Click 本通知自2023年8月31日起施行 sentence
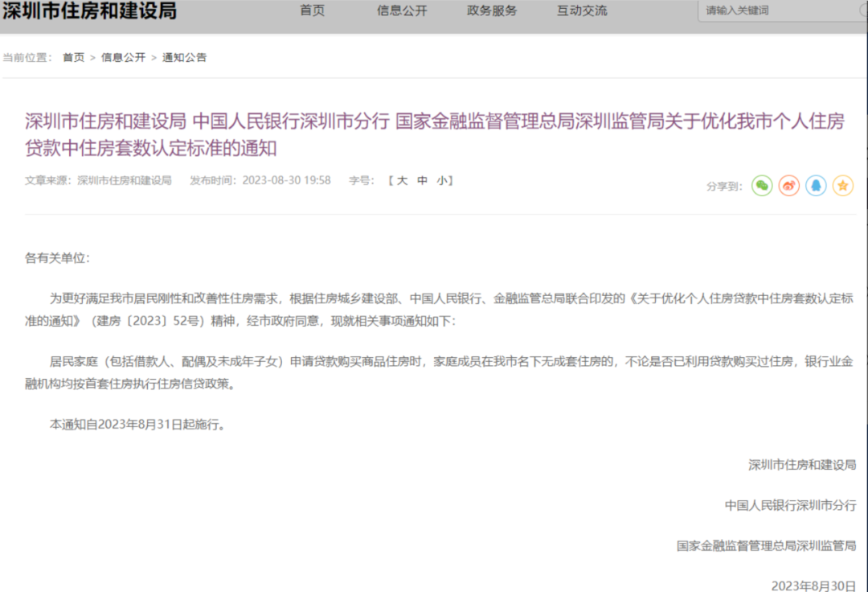 137,425
